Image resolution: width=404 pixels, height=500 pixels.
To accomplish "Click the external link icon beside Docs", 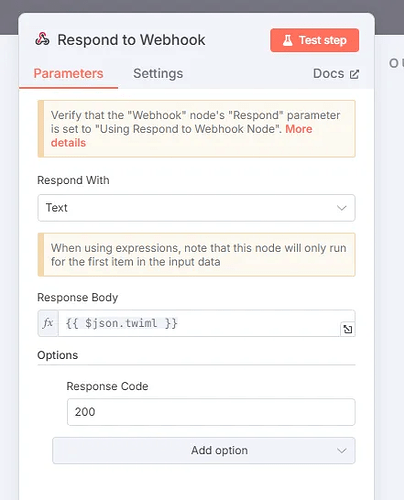I will point(354,74).
